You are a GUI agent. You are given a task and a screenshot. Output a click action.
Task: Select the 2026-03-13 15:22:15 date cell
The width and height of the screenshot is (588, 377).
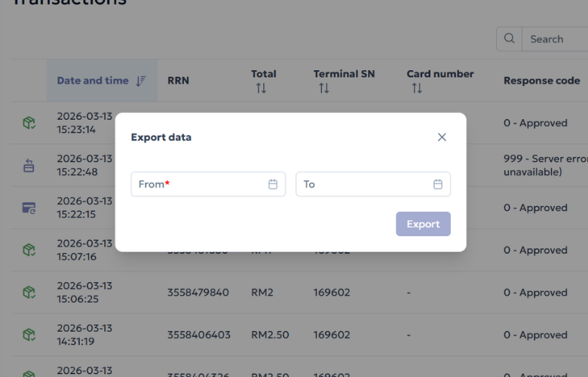coord(84,207)
